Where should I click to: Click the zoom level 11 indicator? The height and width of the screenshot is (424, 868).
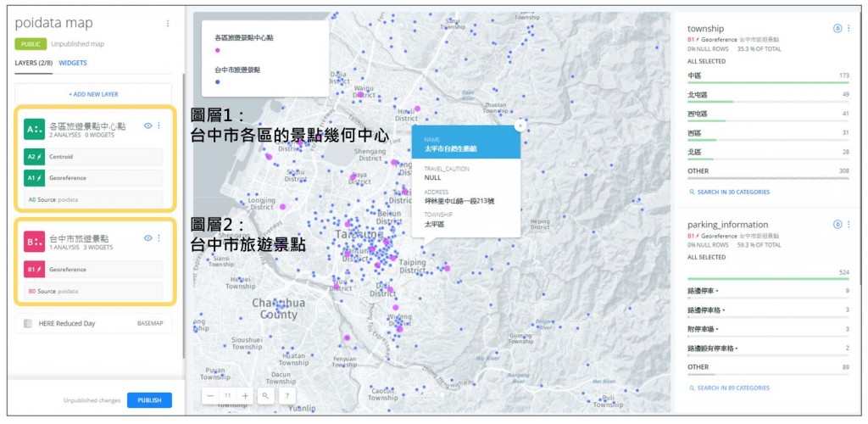[227, 396]
